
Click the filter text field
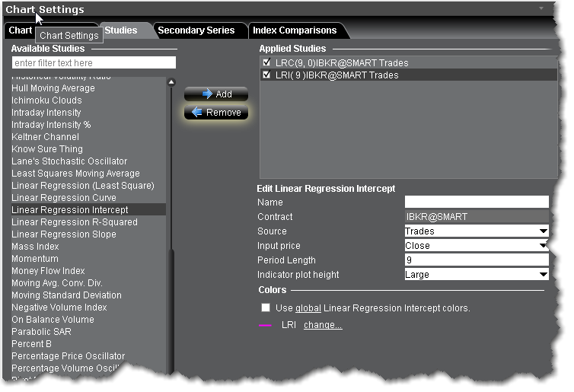[x=94, y=62]
